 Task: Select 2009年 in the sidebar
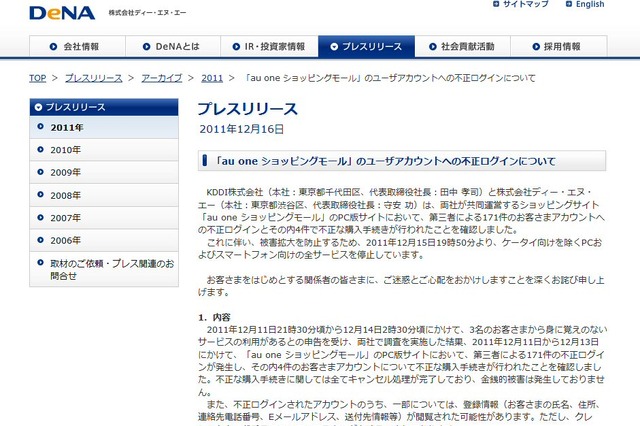click(104, 172)
